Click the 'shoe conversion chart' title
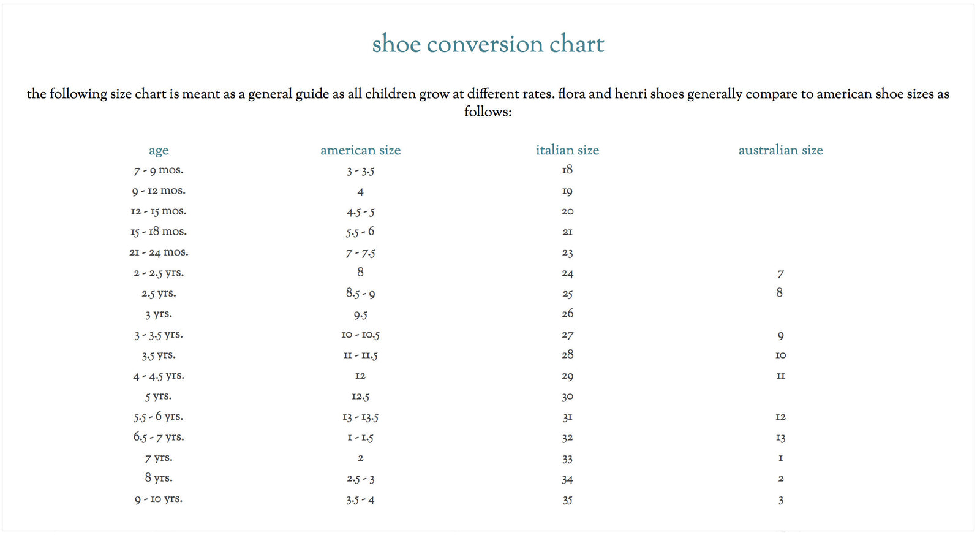 pyautogui.click(x=488, y=44)
